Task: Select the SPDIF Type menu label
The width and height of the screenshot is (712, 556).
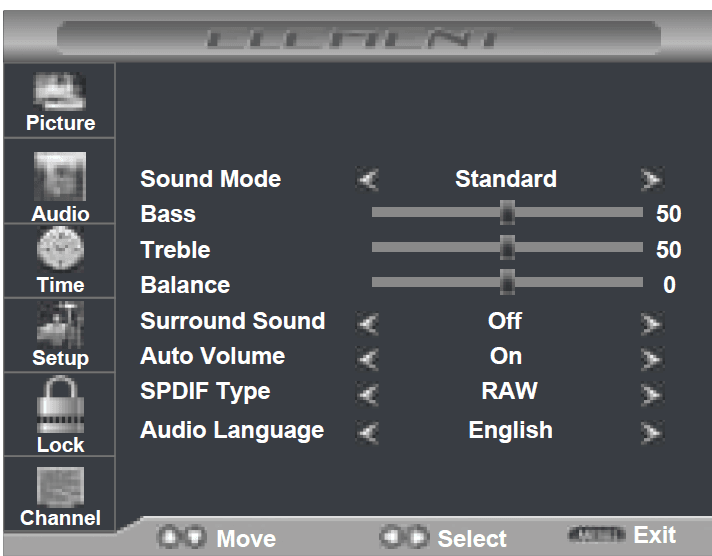Action: (x=205, y=392)
